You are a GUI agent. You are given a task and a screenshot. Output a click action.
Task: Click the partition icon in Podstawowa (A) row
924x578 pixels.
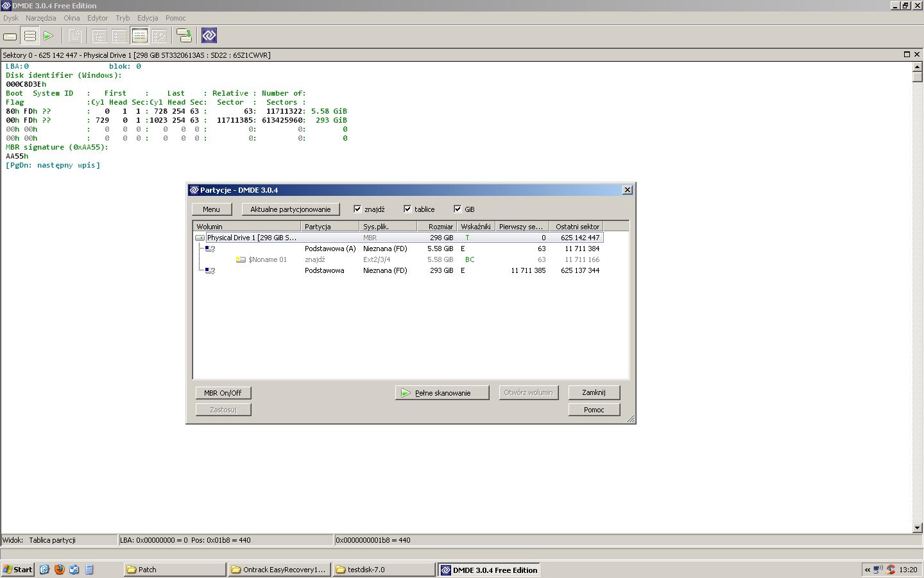[210, 249]
